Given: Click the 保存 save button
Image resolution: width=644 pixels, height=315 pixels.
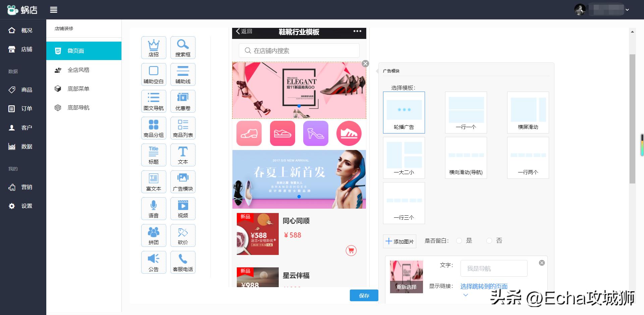Looking at the screenshot, I should (x=364, y=296).
